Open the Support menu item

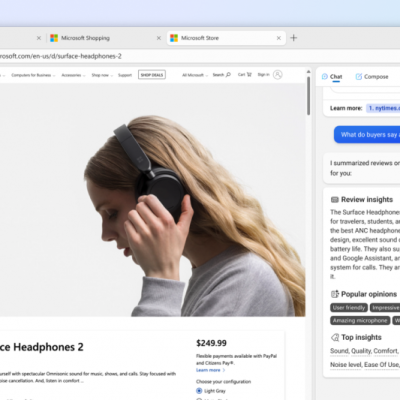pos(125,75)
